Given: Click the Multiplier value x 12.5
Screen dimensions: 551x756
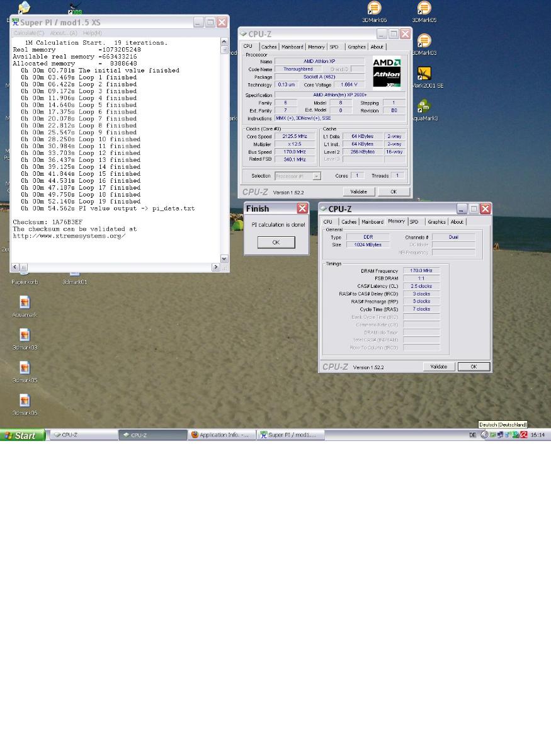Looking at the screenshot, I should [295, 144].
